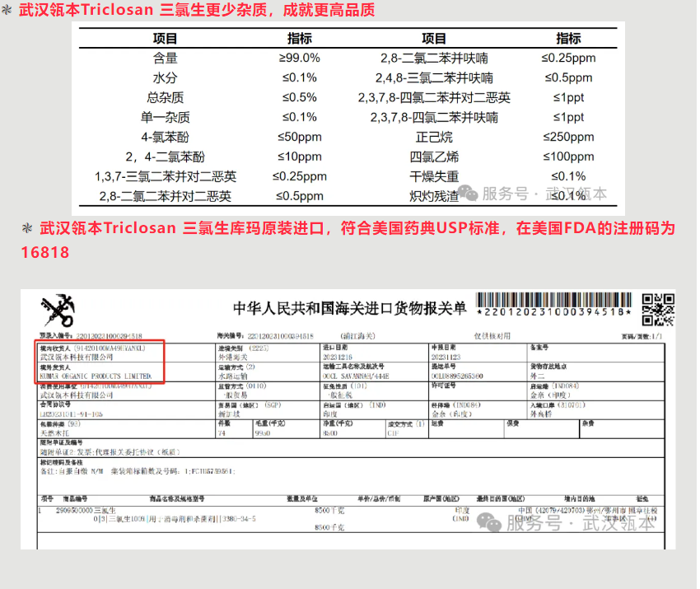Click the import date '20231216'
This screenshot has width=700, height=589.
pos(338,358)
